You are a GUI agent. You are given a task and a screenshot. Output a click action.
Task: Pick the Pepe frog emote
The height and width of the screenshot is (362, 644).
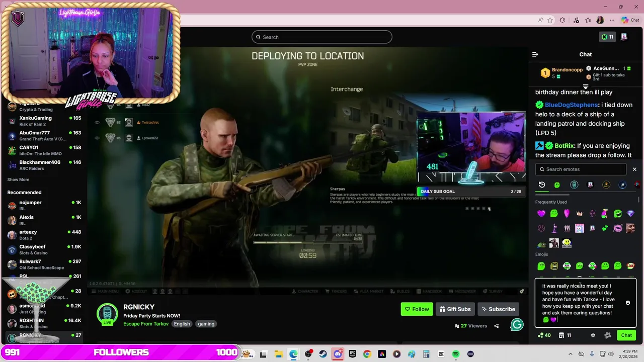tap(541, 243)
